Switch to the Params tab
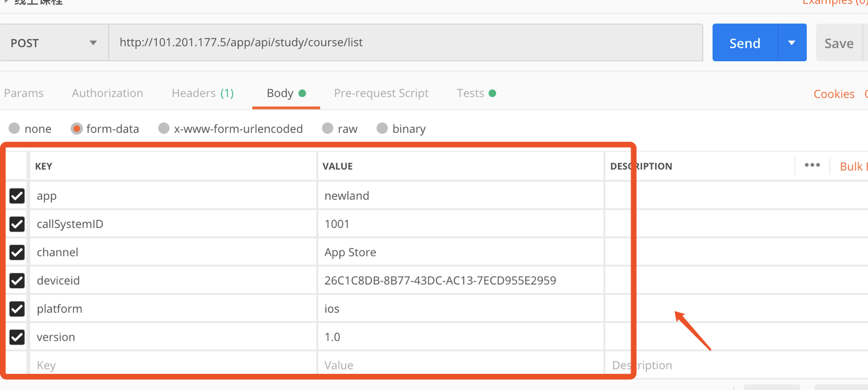Viewport: 868px width, 390px height. [x=24, y=93]
